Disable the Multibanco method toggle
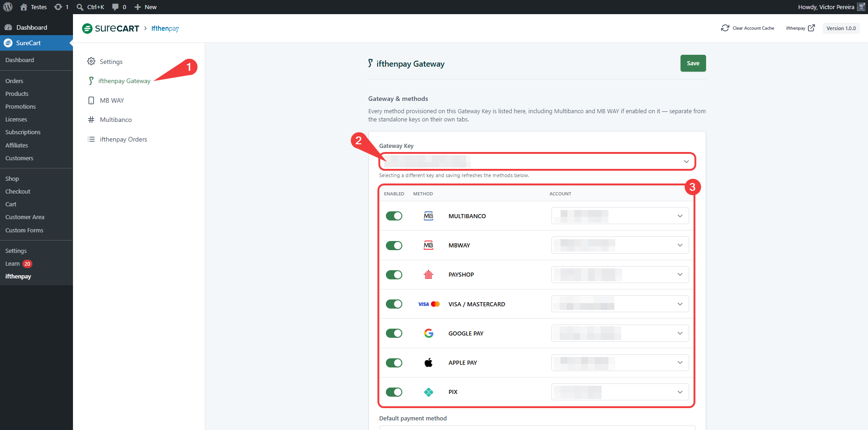This screenshot has height=430, width=868. click(394, 216)
